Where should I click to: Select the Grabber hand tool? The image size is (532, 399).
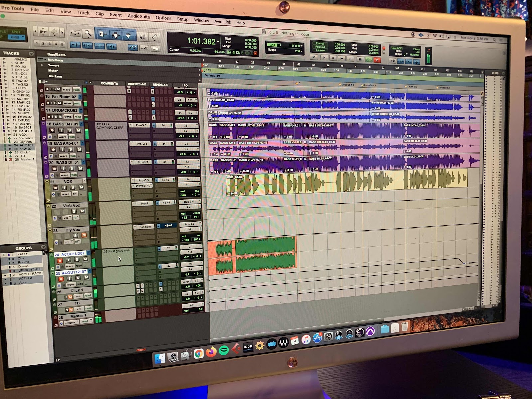pyautogui.click(x=128, y=36)
